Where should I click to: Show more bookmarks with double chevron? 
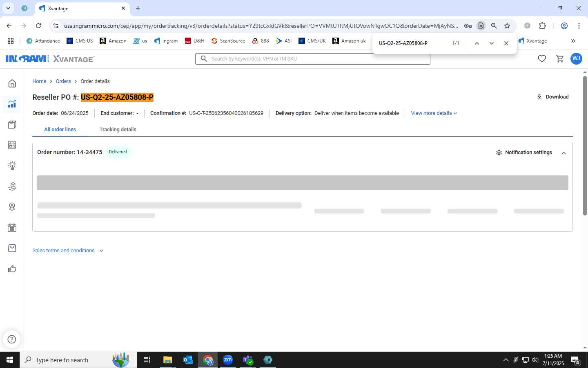click(x=573, y=41)
